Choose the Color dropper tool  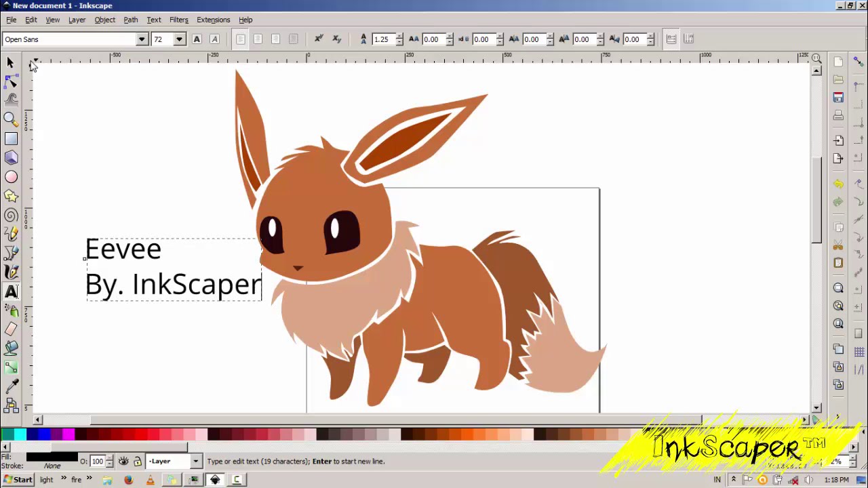11,386
